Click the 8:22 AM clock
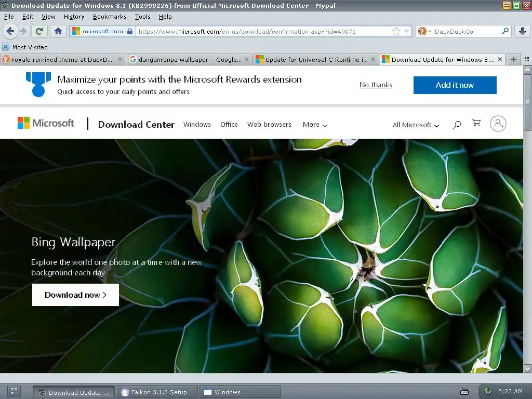The height and width of the screenshot is (399, 532). (x=510, y=391)
